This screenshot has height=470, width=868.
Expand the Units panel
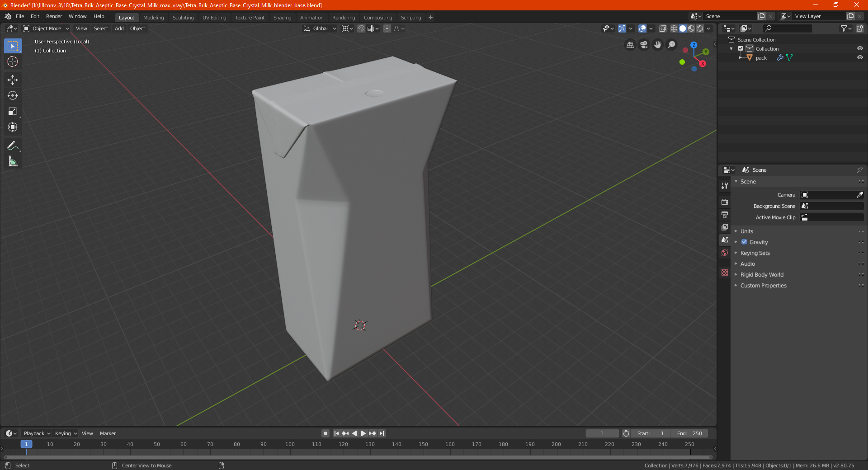tap(746, 231)
